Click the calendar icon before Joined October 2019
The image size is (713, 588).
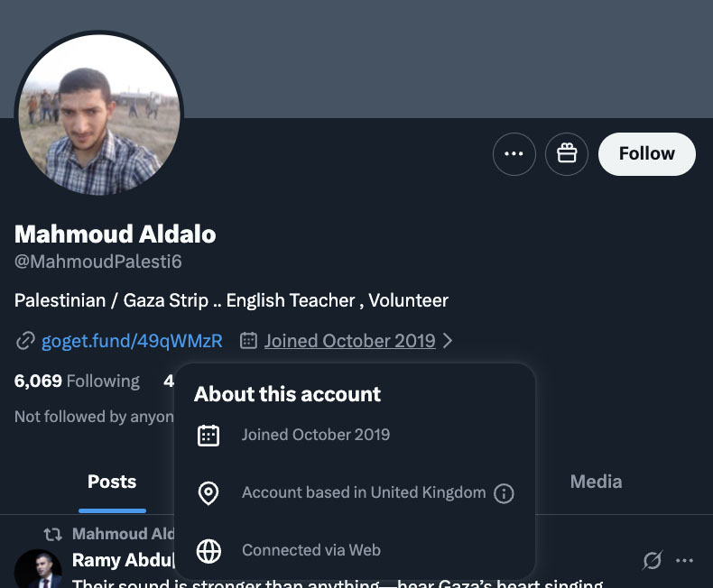point(248,341)
